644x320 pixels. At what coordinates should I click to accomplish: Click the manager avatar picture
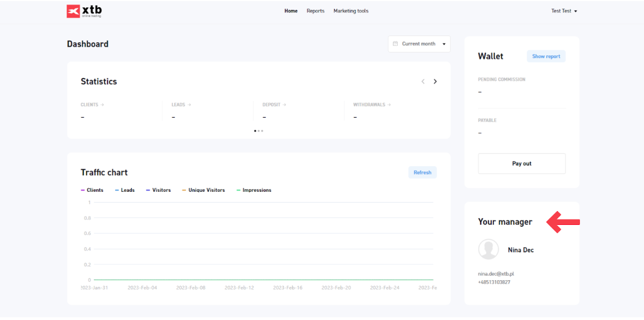(x=488, y=249)
